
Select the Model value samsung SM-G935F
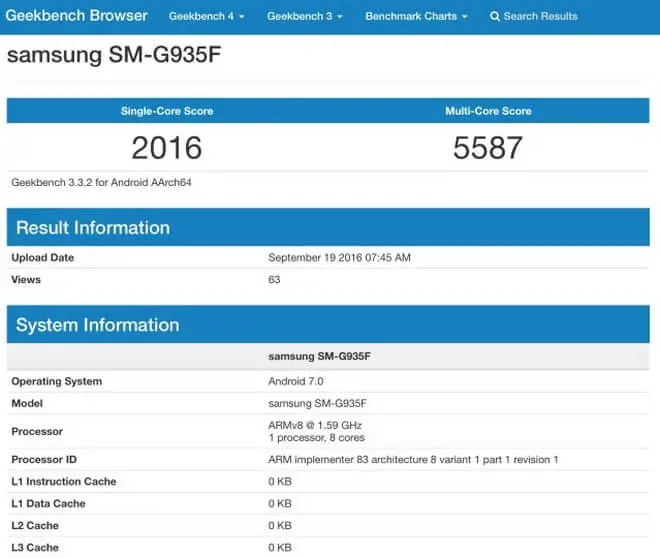coord(317,403)
